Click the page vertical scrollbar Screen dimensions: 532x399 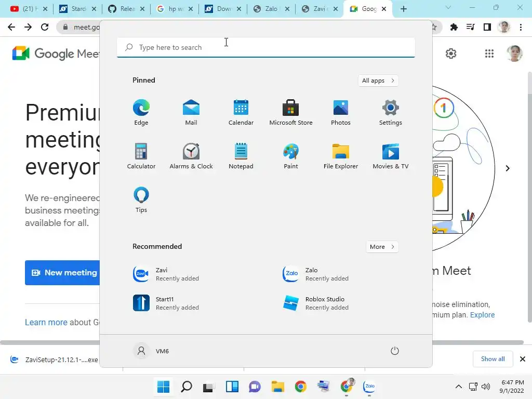click(x=529, y=197)
